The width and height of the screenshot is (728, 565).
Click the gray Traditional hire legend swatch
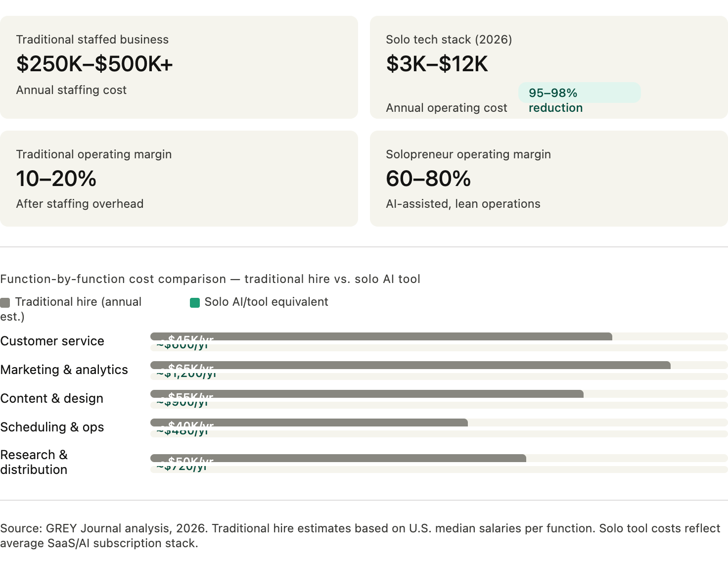point(5,303)
